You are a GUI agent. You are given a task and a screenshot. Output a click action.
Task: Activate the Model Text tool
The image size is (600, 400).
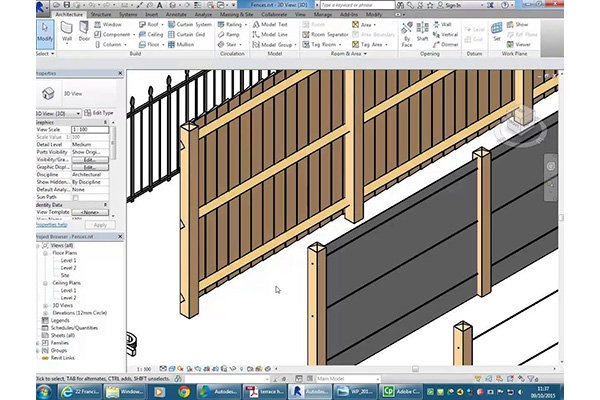coord(270,24)
